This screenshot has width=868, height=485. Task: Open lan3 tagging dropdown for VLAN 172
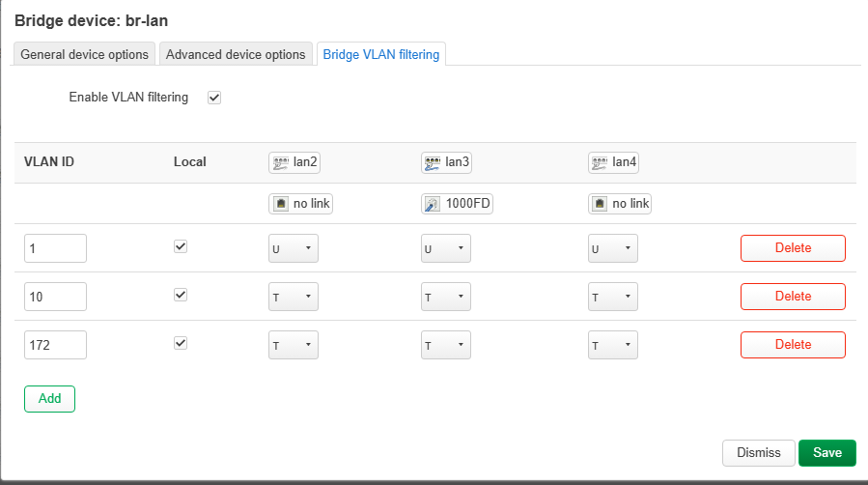446,345
